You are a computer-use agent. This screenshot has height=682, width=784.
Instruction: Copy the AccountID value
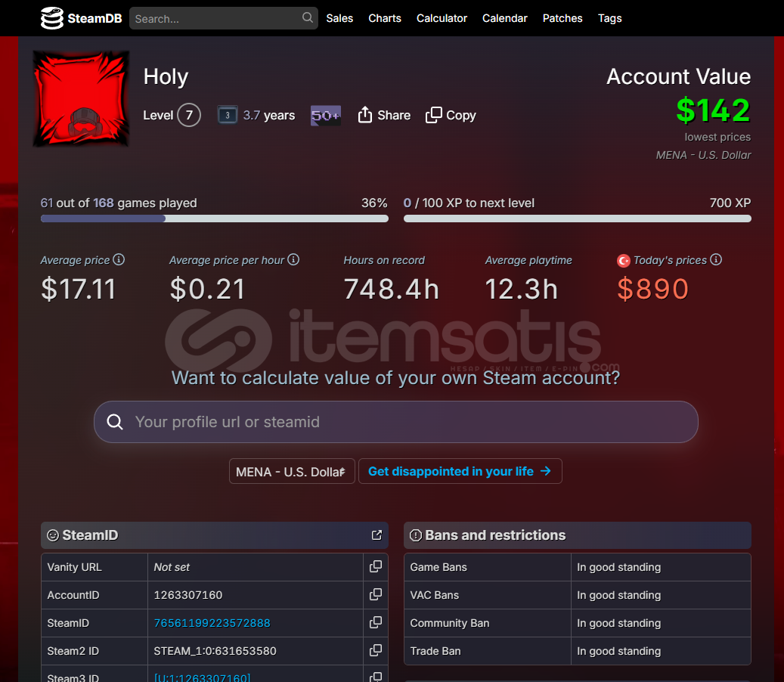click(x=376, y=594)
